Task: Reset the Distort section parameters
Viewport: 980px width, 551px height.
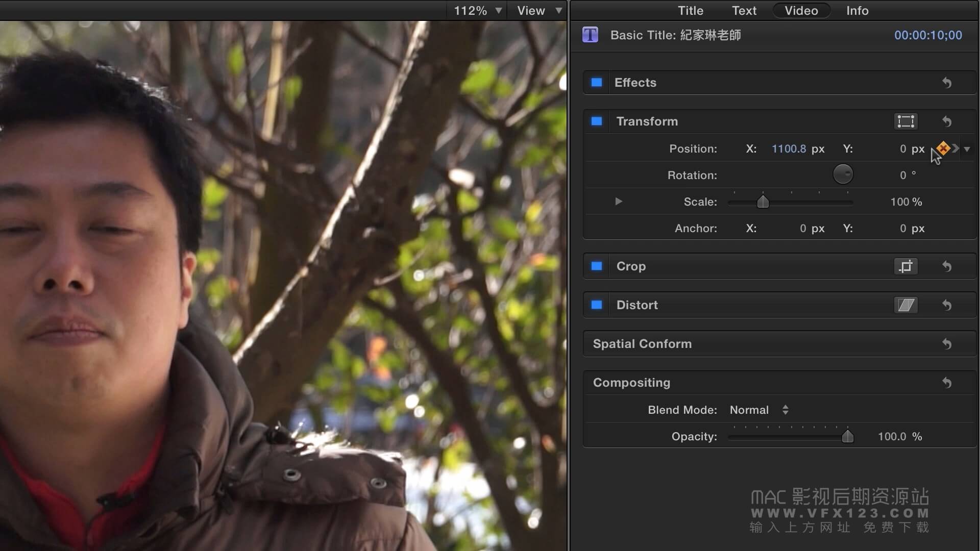Action: (x=947, y=305)
